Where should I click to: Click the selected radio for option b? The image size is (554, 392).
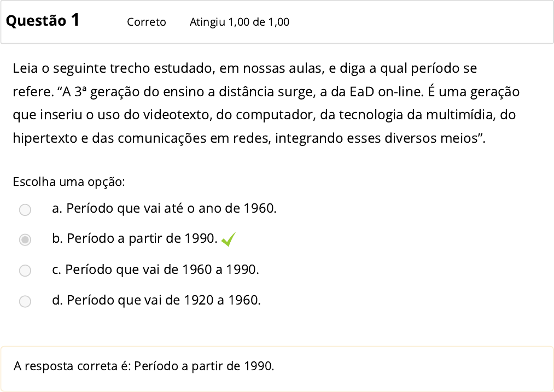pyautogui.click(x=25, y=239)
